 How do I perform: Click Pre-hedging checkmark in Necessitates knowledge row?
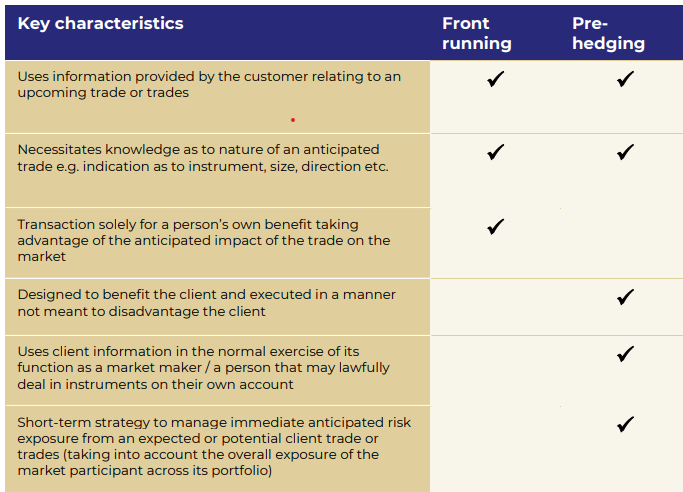point(625,152)
